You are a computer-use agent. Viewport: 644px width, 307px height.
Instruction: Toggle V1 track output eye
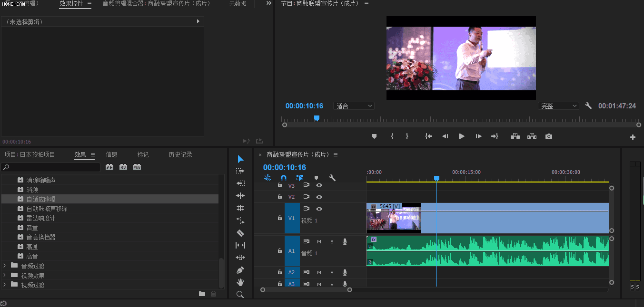(x=319, y=209)
